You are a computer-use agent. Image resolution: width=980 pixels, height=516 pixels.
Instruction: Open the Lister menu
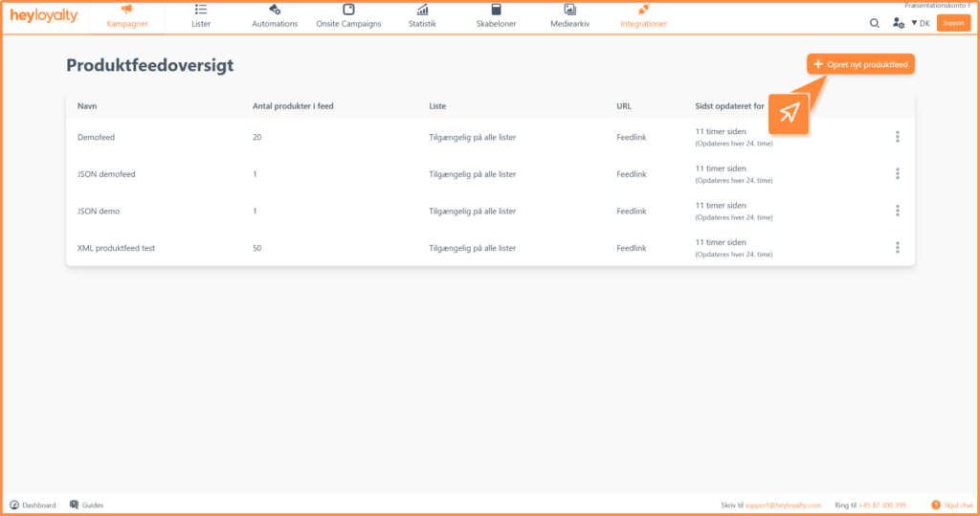coord(201,15)
